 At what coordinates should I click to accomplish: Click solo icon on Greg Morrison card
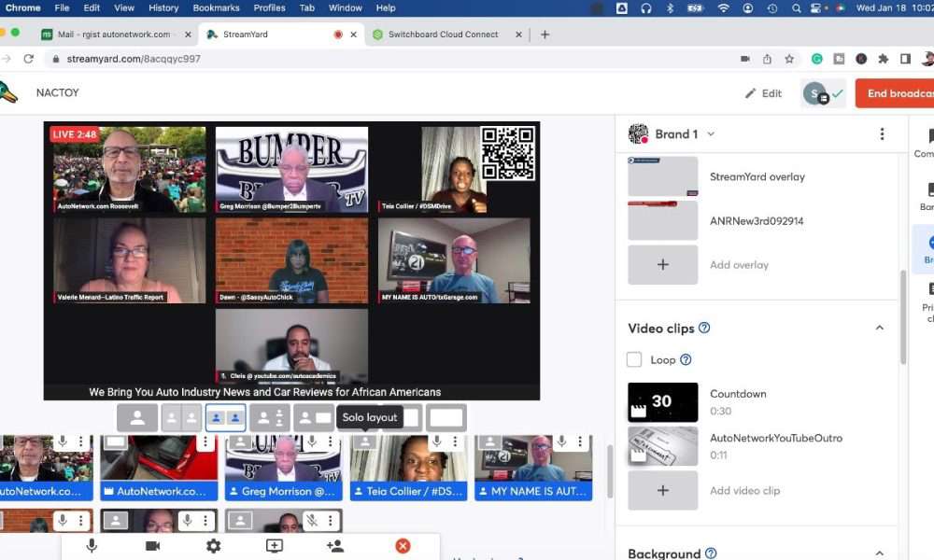coord(241,441)
